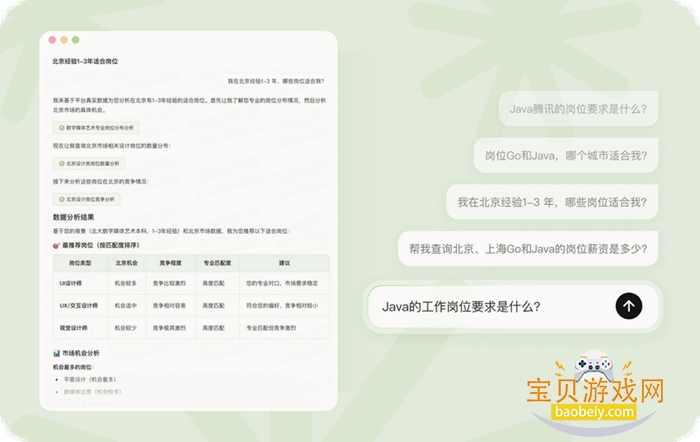Select the suggestion about 北京、上海Go和Java的岗位薪资

point(528,248)
